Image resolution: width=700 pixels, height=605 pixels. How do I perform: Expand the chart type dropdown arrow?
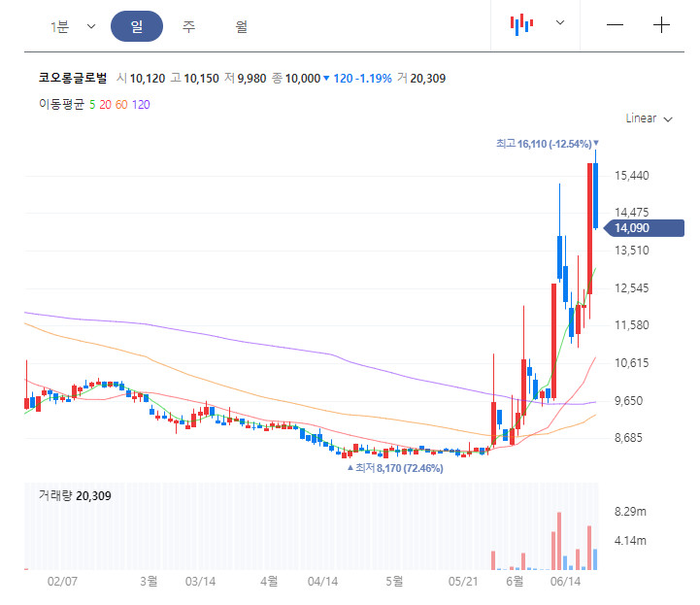(x=560, y=22)
